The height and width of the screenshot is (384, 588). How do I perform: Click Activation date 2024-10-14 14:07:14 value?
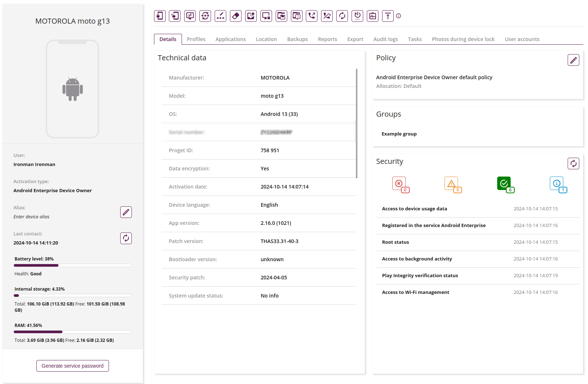284,187
